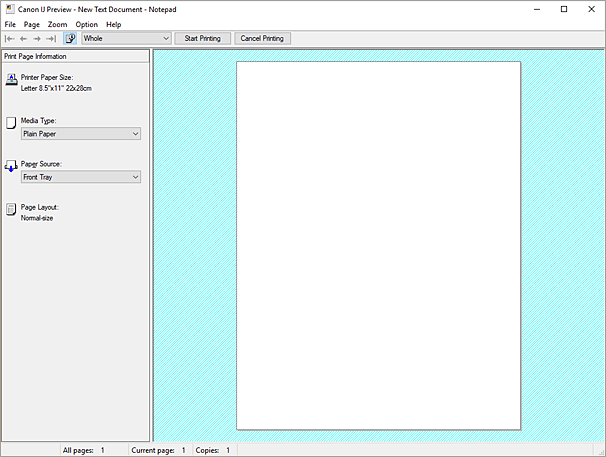
Task: Click the Paper Source tray icon
Action: 12,167
